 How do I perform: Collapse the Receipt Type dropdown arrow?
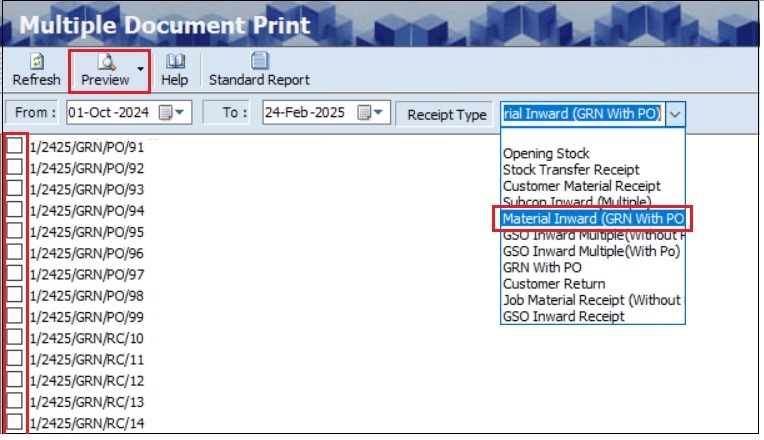(x=677, y=114)
